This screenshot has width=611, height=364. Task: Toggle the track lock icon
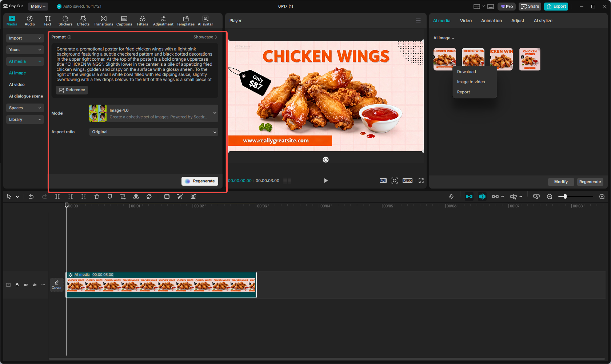[x=17, y=285]
